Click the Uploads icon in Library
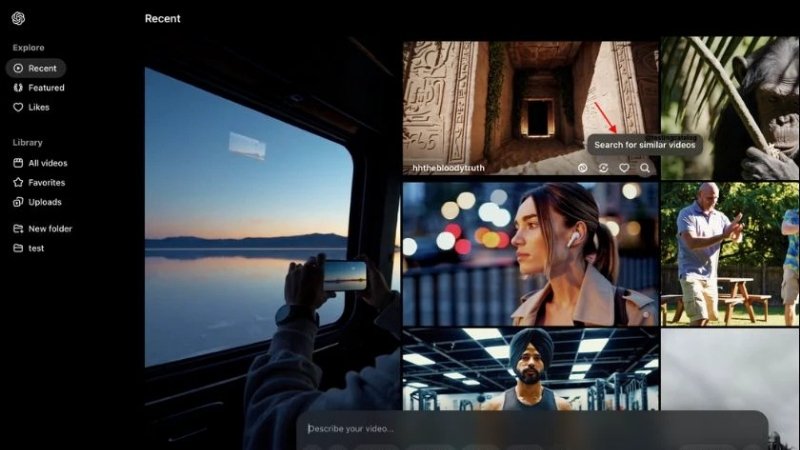This screenshot has height=450, width=800. (x=18, y=202)
